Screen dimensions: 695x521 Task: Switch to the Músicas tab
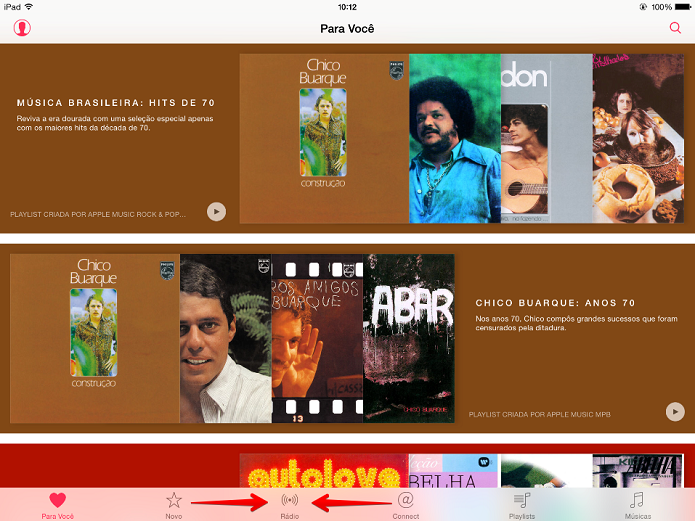pyautogui.click(x=638, y=506)
